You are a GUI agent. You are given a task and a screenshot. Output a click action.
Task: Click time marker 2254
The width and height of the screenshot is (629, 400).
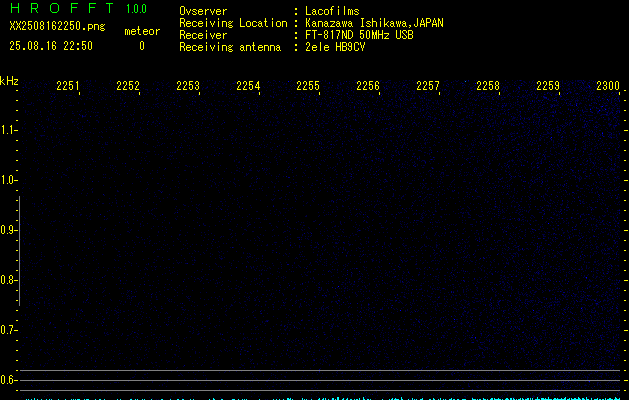[248, 86]
